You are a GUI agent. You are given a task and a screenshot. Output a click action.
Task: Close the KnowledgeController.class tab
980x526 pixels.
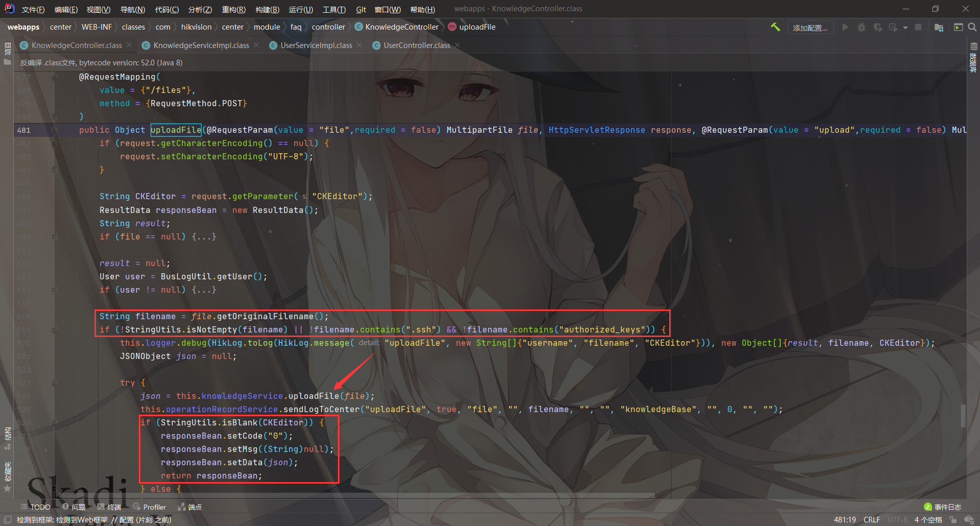point(129,45)
